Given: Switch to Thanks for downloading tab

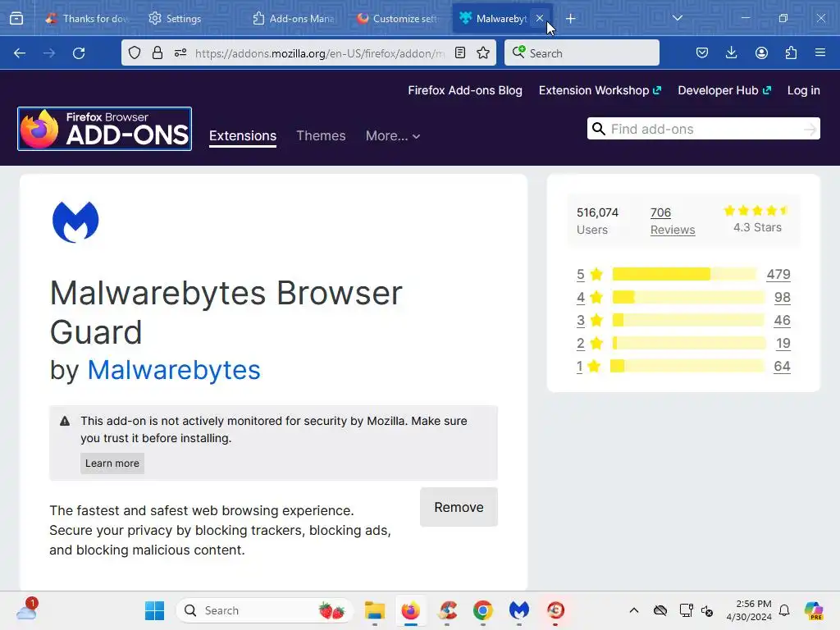Looking at the screenshot, I should pos(89,19).
